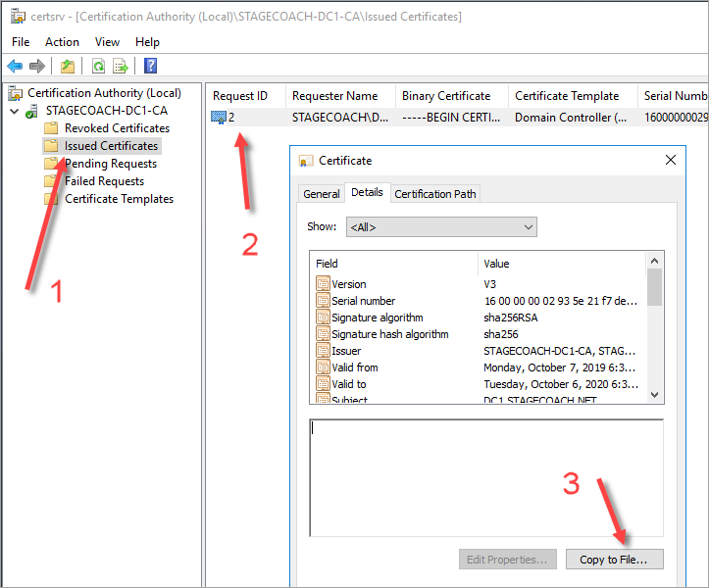The width and height of the screenshot is (709, 588).
Task: Select Pending Requests in the tree
Action: click(110, 164)
